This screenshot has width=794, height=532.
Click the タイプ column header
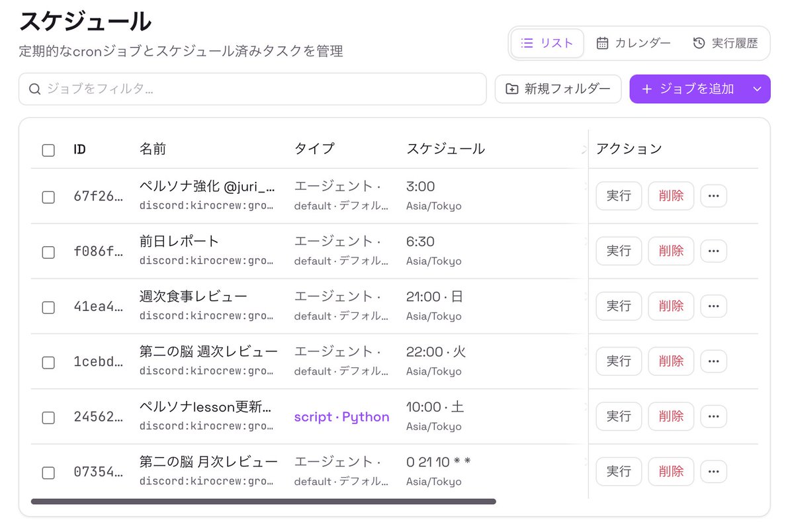tap(314, 149)
